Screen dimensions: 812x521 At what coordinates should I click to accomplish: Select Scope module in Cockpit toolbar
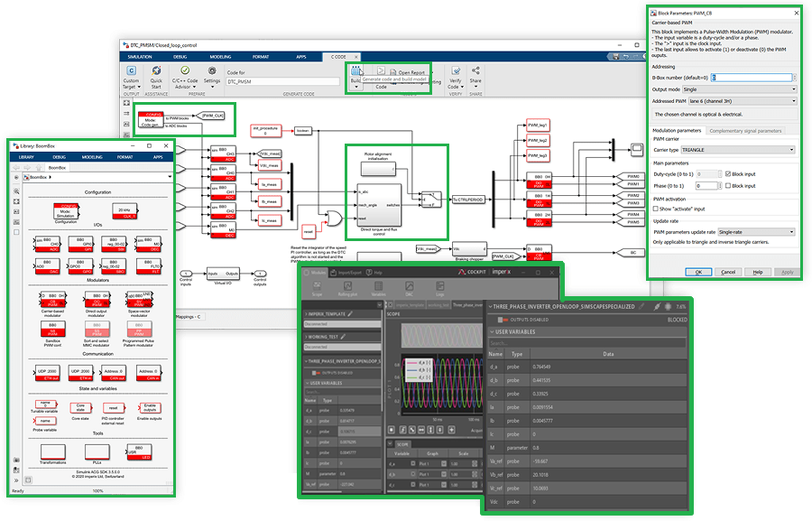[x=317, y=289]
